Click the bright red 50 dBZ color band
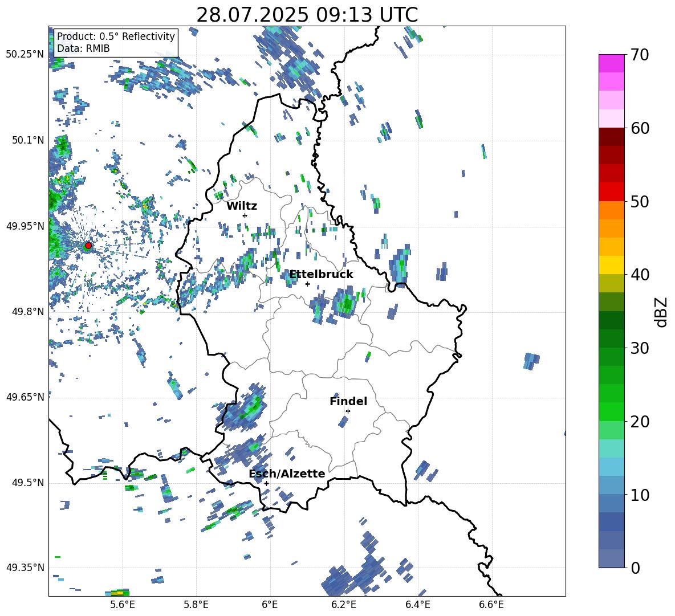Image resolution: width=675 pixels, height=616 pixels. 611,192
